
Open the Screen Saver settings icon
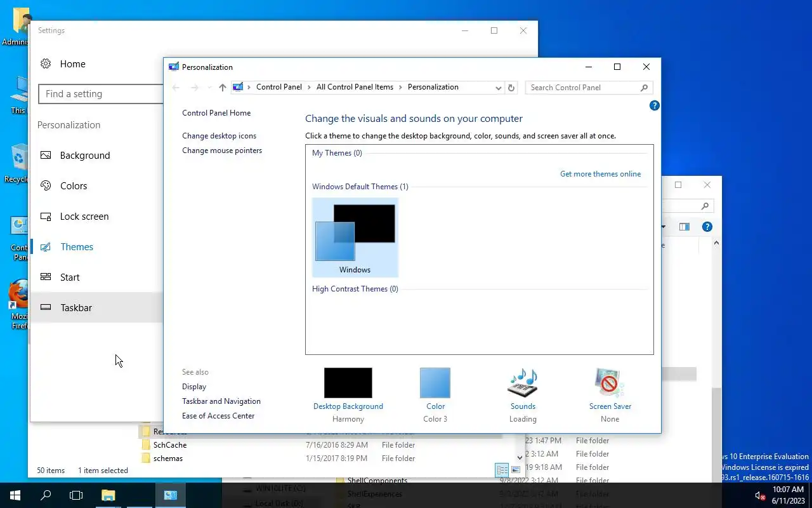610,383
